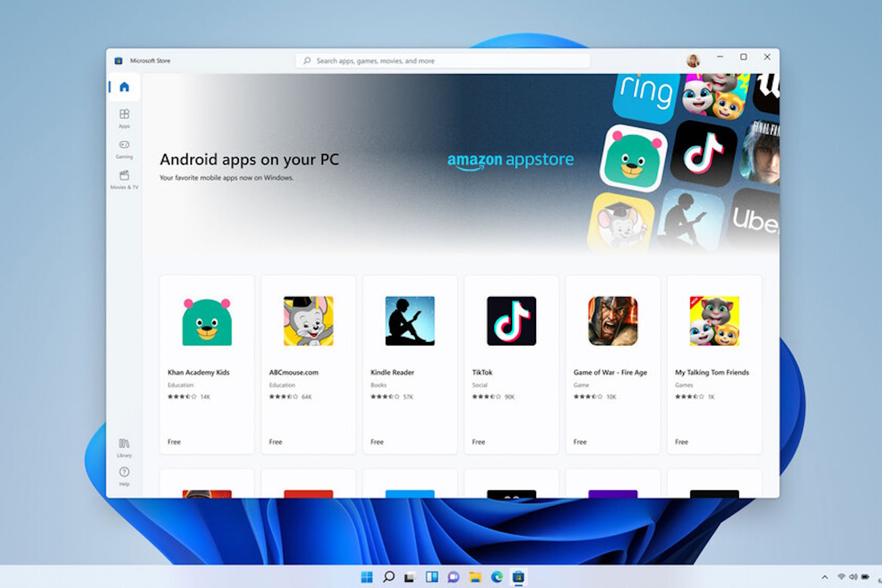Click the Education category under Khan Academy Kids
Screen dimensions: 882x588
click(180, 385)
